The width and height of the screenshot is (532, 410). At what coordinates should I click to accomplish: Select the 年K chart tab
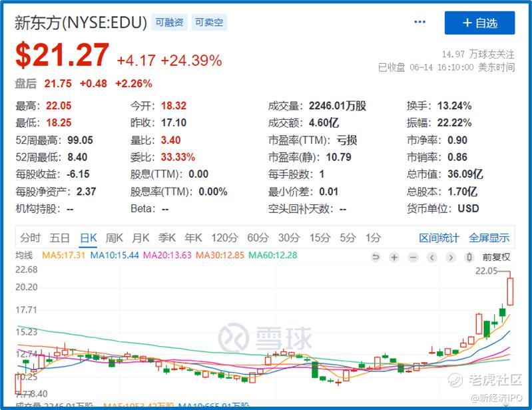tap(193, 238)
